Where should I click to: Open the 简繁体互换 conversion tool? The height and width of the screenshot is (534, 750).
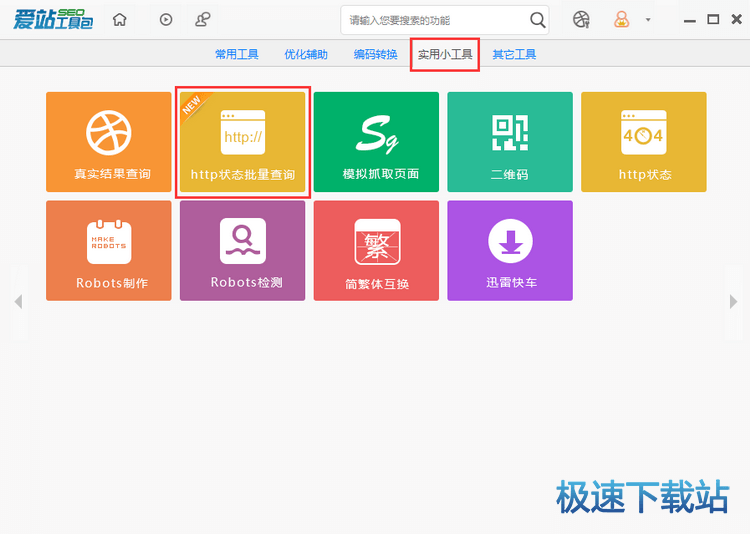pyautogui.click(x=376, y=251)
